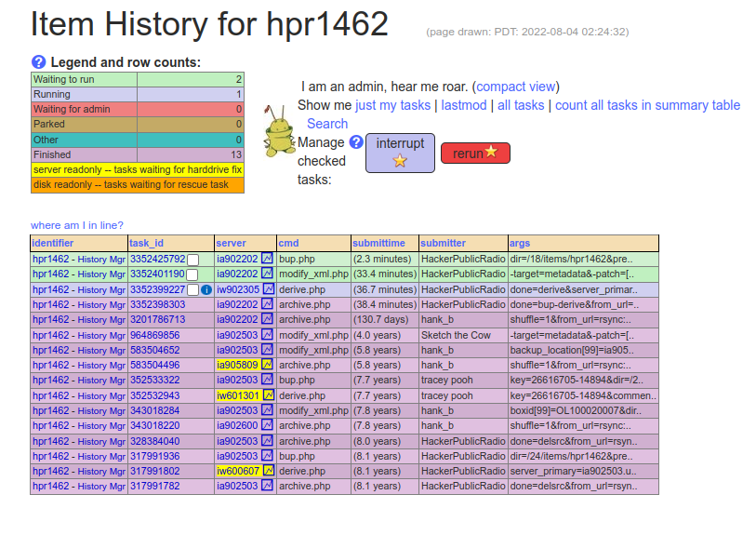
Task: Open server graph icon for task 3352425792
Action: pos(267,259)
